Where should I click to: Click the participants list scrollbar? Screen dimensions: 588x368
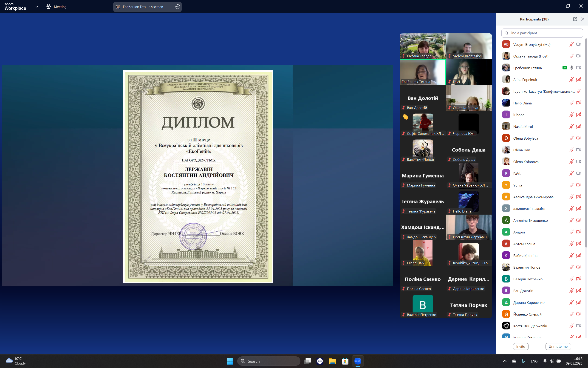(586, 143)
